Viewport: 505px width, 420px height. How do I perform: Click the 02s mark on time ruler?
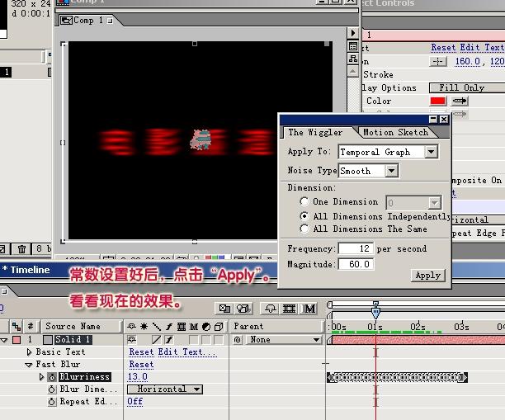point(418,327)
